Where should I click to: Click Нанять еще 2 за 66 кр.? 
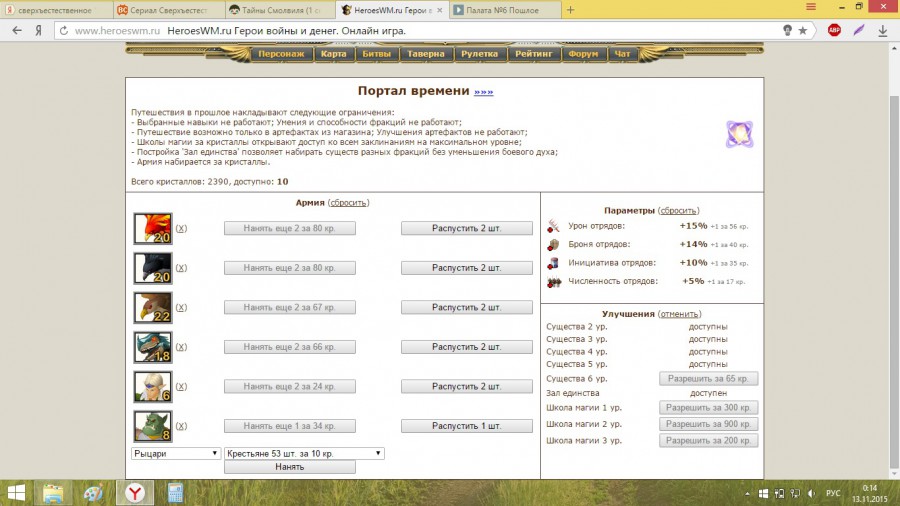290,347
